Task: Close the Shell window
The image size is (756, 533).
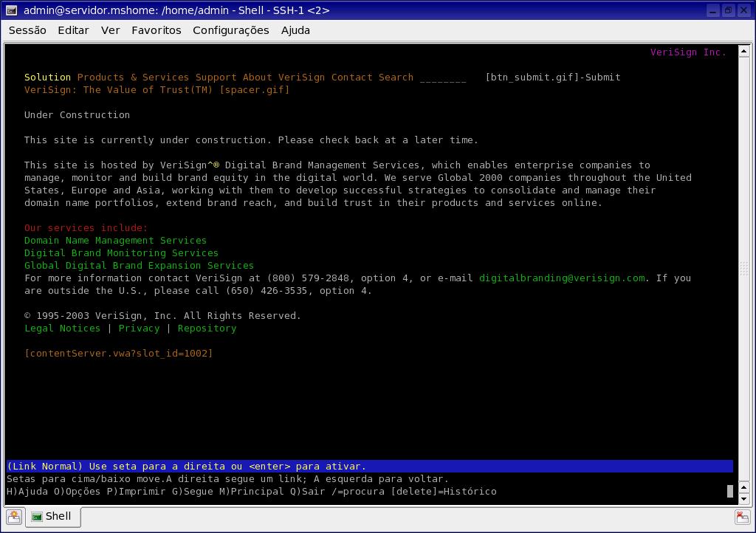Action: (743, 10)
